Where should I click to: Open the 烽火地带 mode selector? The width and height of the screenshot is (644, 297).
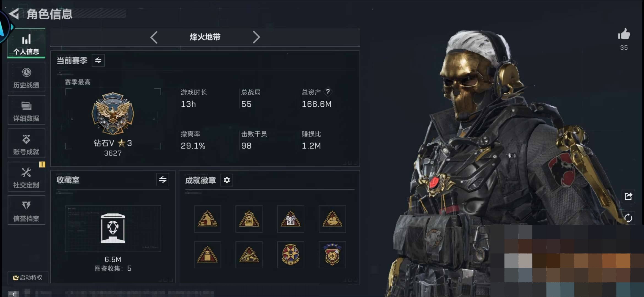coord(205,37)
